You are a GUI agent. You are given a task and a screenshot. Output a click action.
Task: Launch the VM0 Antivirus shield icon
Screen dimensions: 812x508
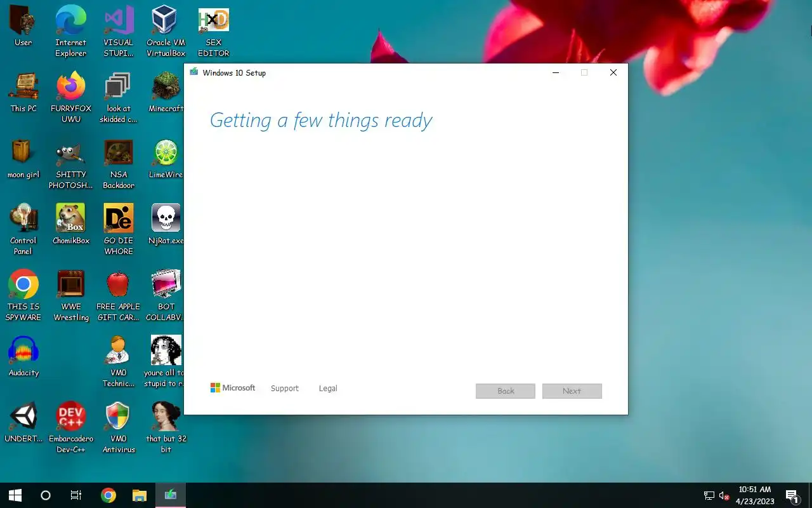pos(119,427)
